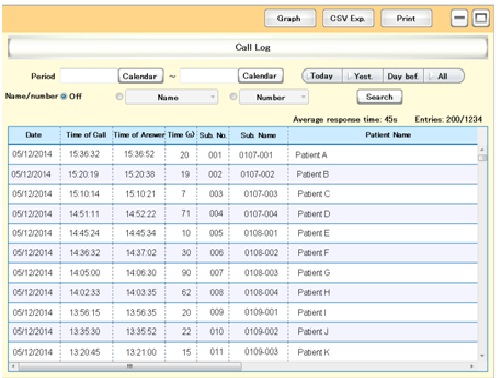Click sub number 008

click(x=216, y=293)
